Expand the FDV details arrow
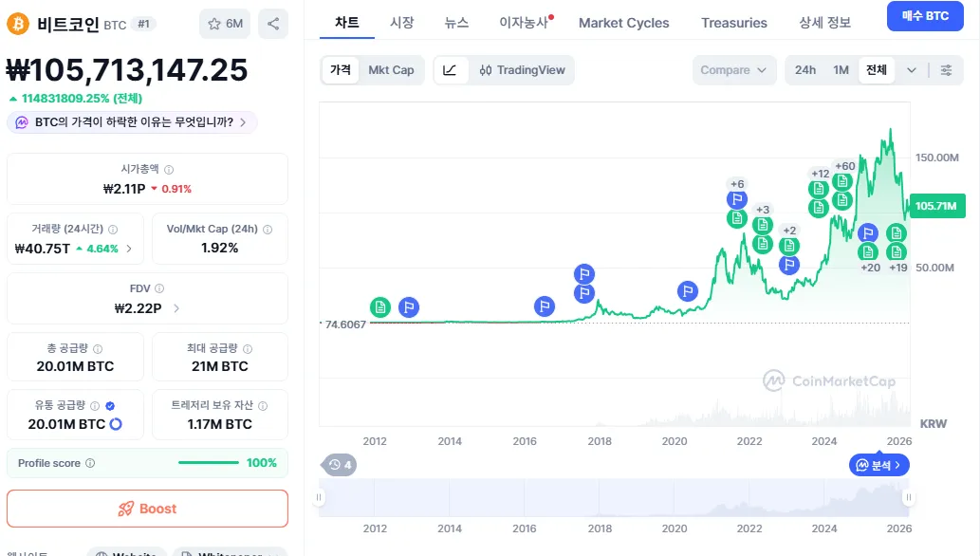The width and height of the screenshot is (980, 556). [176, 308]
